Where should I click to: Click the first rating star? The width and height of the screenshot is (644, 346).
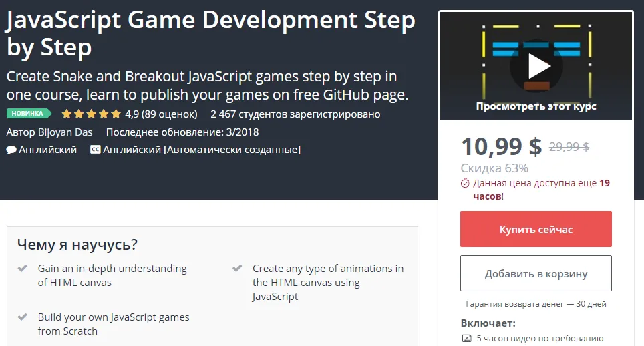[x=67, y=114]
